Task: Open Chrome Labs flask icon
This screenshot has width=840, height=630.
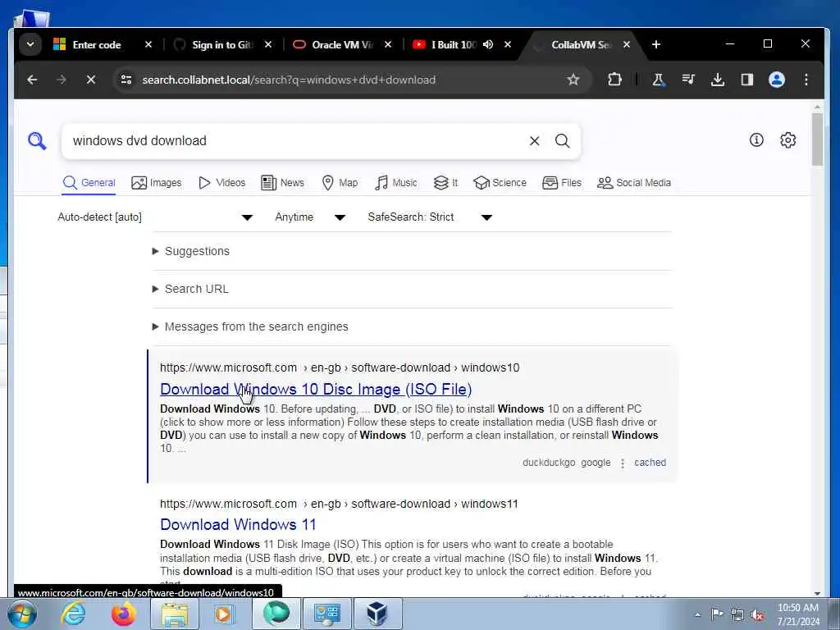Action: [x=659, y=80]
